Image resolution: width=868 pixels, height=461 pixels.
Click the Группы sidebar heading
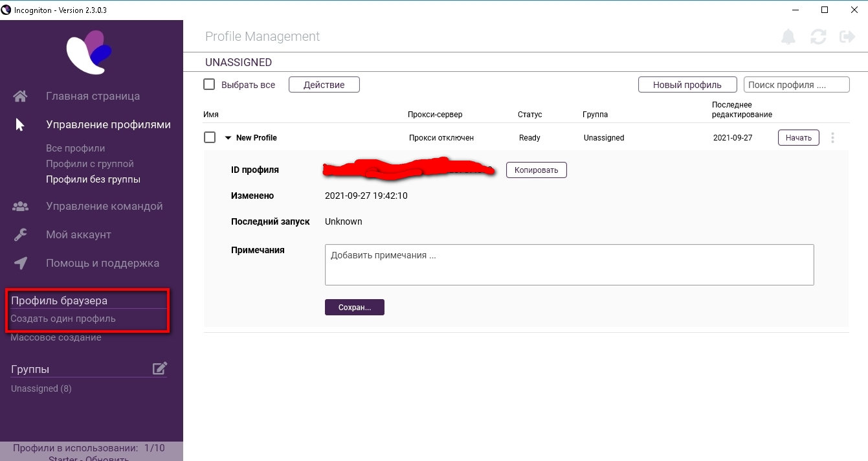point(30,369)
